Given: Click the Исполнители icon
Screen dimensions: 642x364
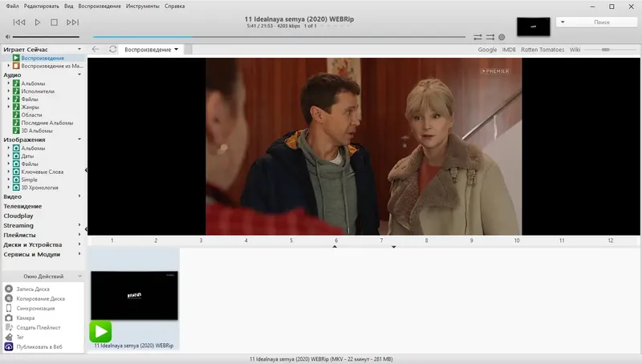Looking at the screenshot, I should (16, 91).
